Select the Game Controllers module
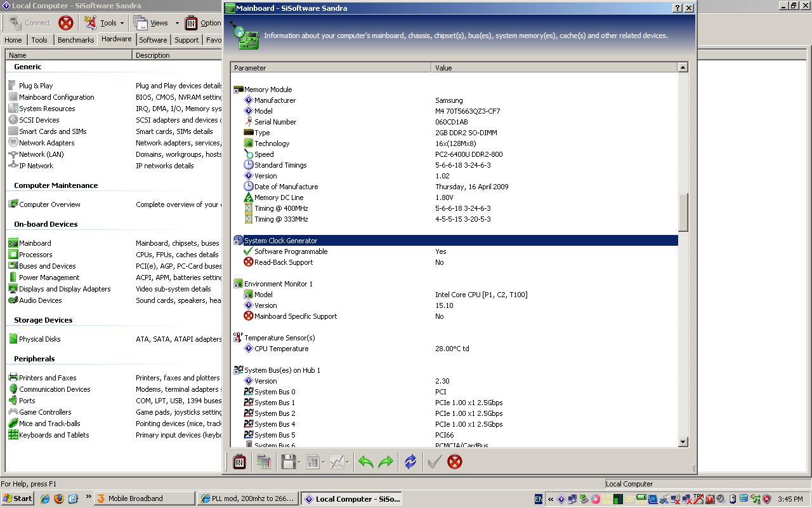This screenshot has height=508, width=812. (40, 412)
